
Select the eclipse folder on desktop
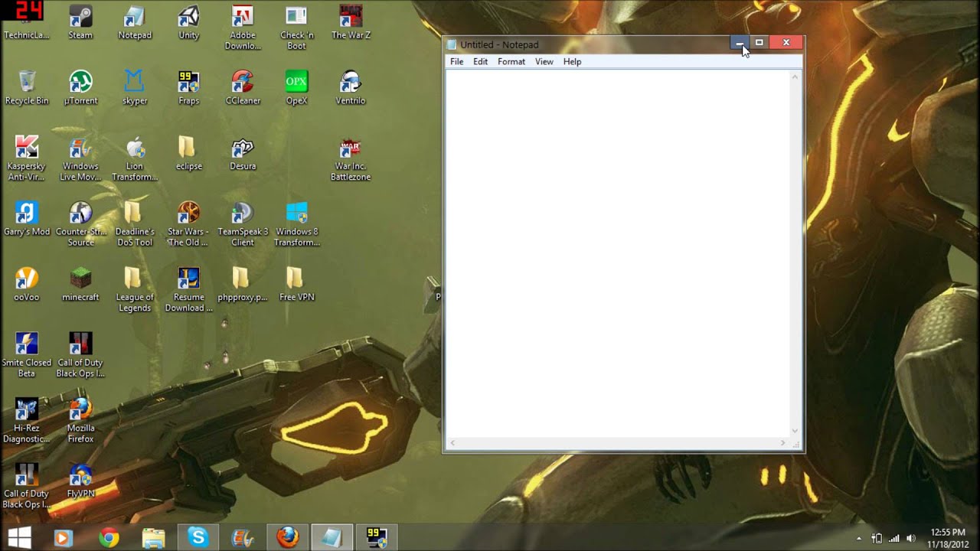click(188, 153)
